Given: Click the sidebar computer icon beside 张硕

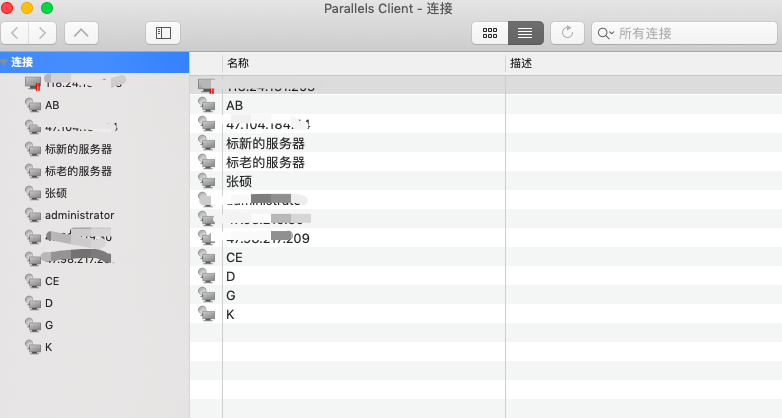Looking at the screenshot, I should [x=33, y=193].
